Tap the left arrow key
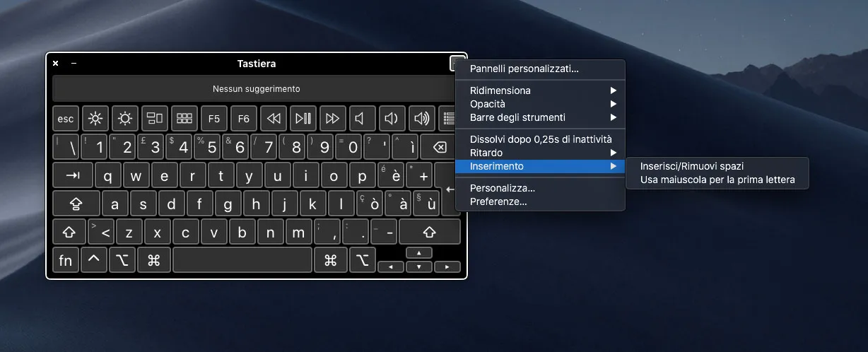 point(391,267)
